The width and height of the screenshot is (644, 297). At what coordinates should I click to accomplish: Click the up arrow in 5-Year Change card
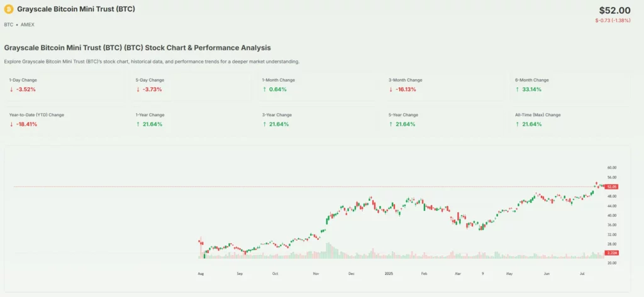click(391, 124)
